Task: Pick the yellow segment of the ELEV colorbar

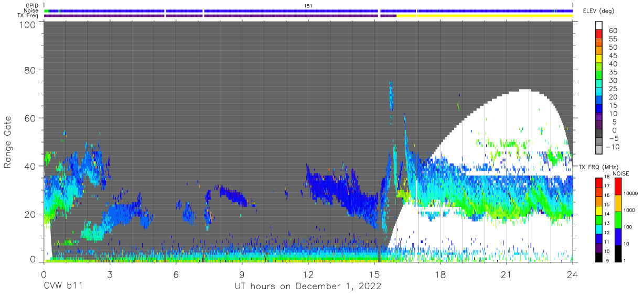Action: pyautogui.click(x=599, y=58)
